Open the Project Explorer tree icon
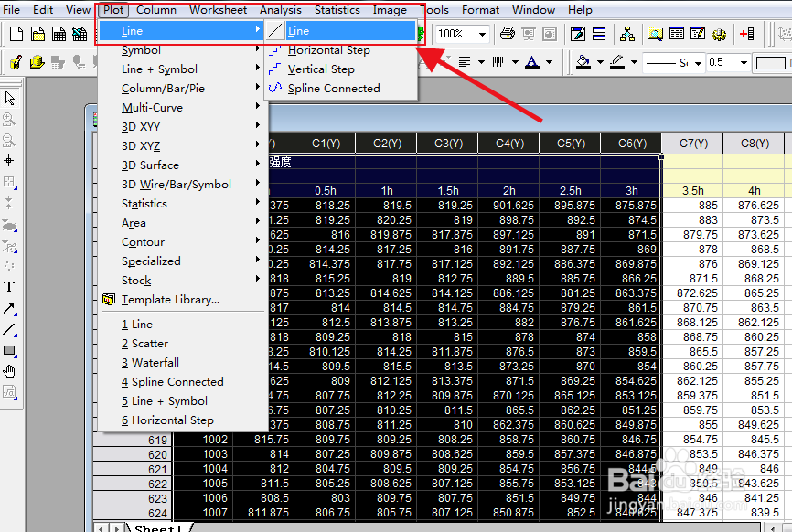 point(626,34)
